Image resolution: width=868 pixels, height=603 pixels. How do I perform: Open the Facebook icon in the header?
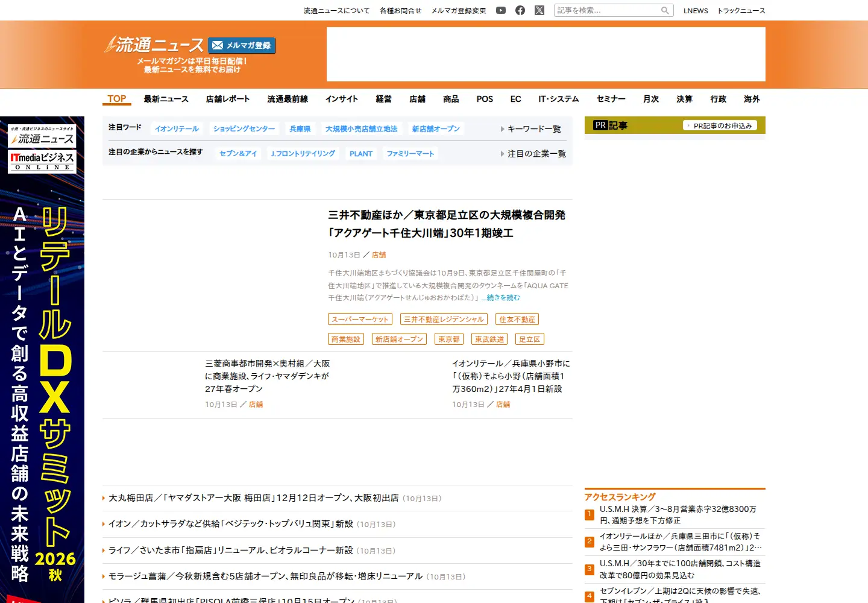pos(520,10)
